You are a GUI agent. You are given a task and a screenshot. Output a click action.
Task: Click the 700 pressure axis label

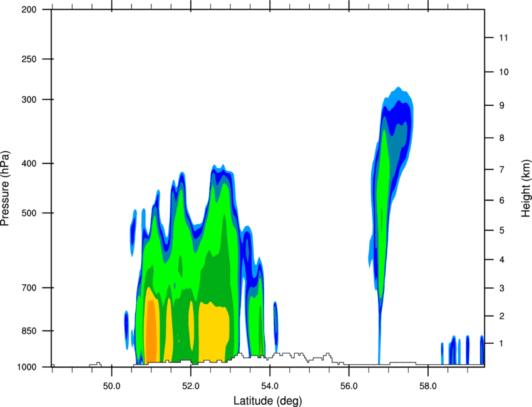[x=29, y=287]
